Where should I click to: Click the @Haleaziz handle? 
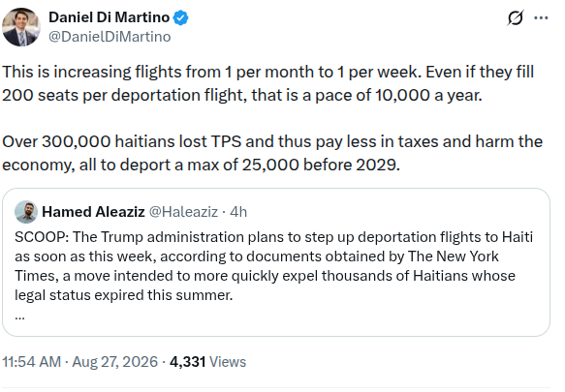coord(183,212)
